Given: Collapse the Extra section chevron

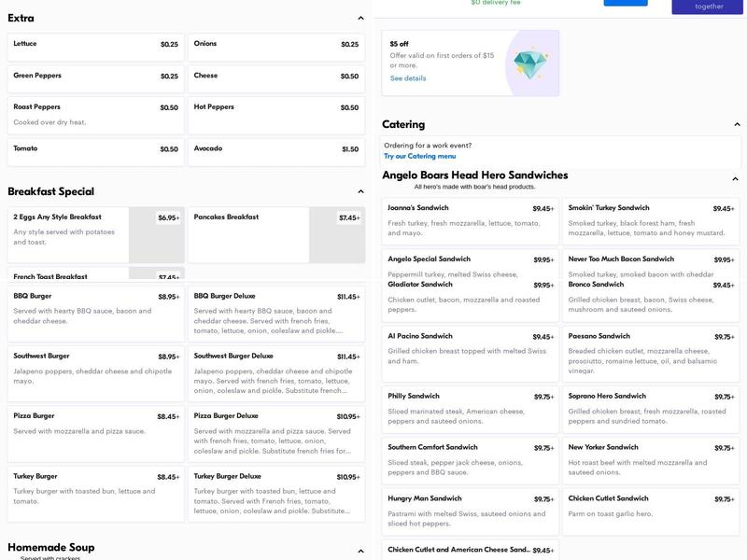Looking at the screenshot, I should coord(360,18).
